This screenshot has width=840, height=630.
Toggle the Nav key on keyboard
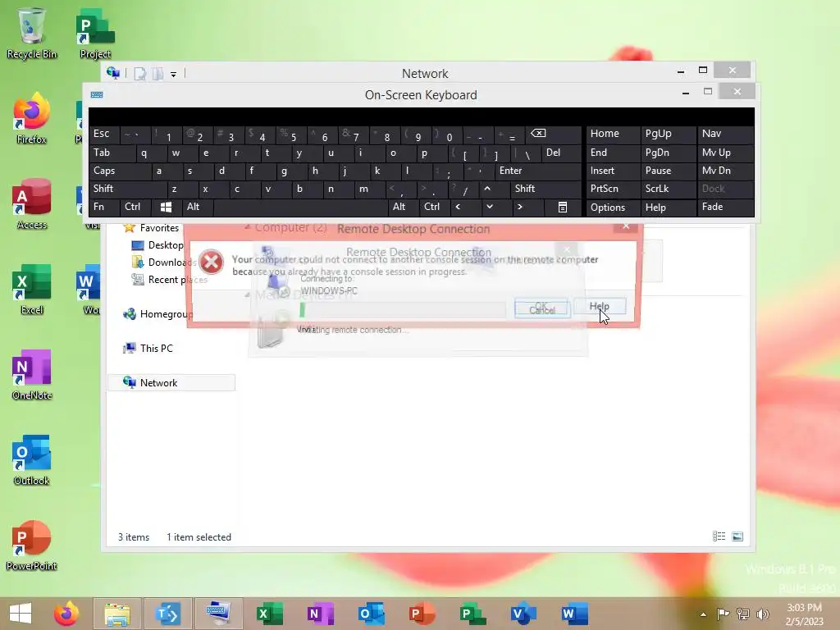point(725,134)
